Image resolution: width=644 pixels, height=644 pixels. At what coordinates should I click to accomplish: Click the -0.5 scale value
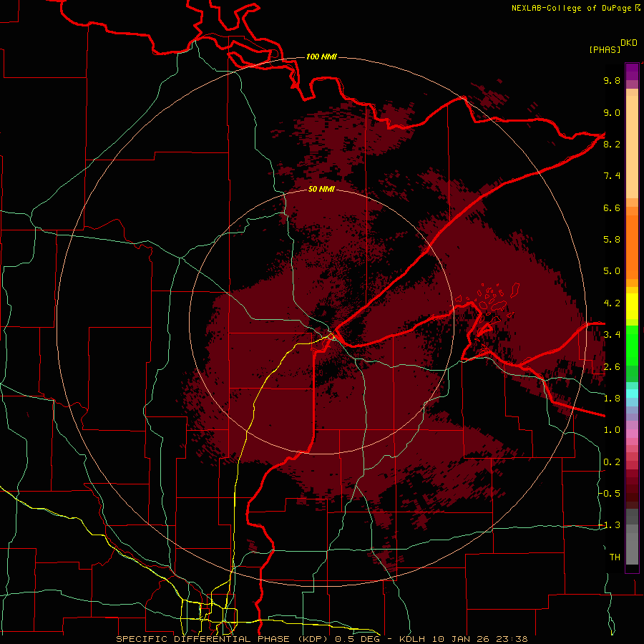point(610,494)
